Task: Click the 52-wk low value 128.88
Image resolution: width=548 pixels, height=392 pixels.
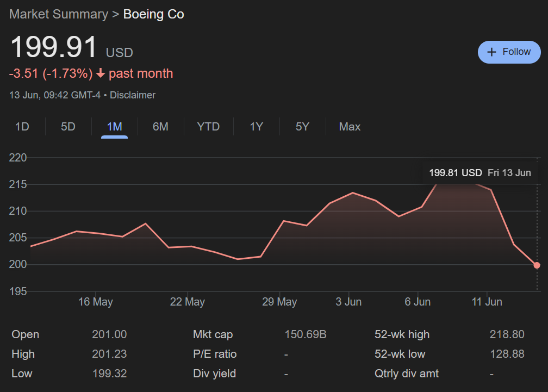Action: [507, 354]
